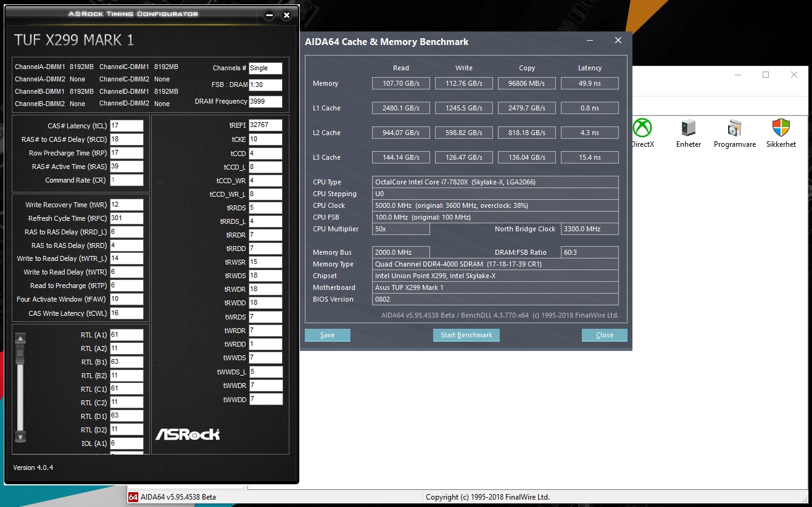Click the L2 Cache Write value 598.82 GB/s
The width and height of the screenshot is (812, 507).
(464, 133)
